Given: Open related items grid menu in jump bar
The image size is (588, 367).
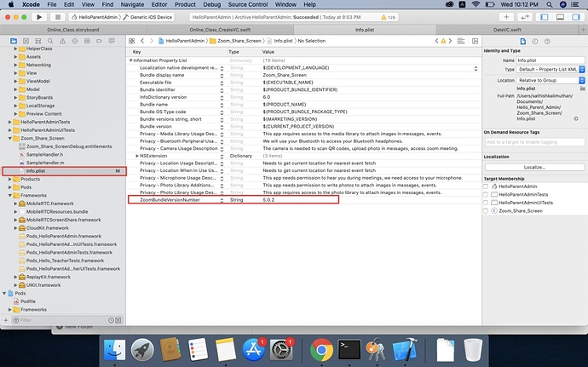Looking at the screenshot, I should (x=131, y=41).
